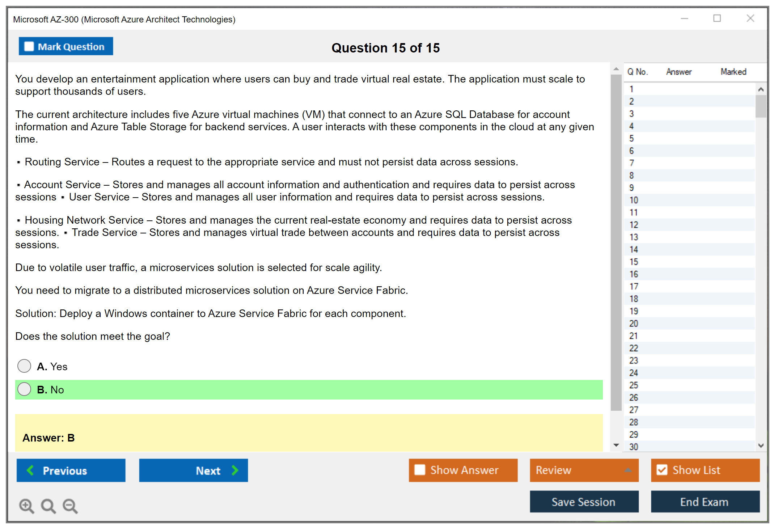Jump to question 15 in list
This screenshot has height=532, width=778.
coord(634,262)
